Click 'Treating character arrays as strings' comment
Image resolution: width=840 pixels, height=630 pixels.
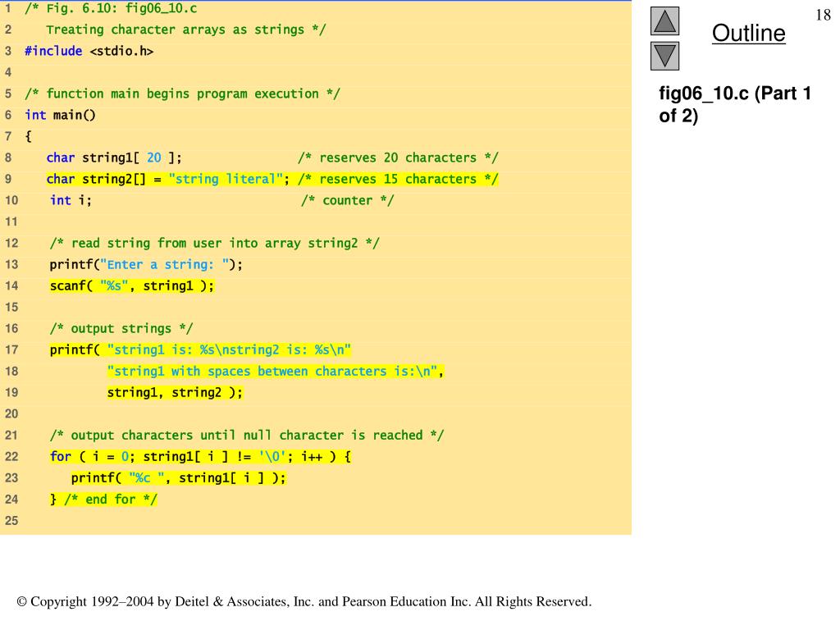[186, 30]
